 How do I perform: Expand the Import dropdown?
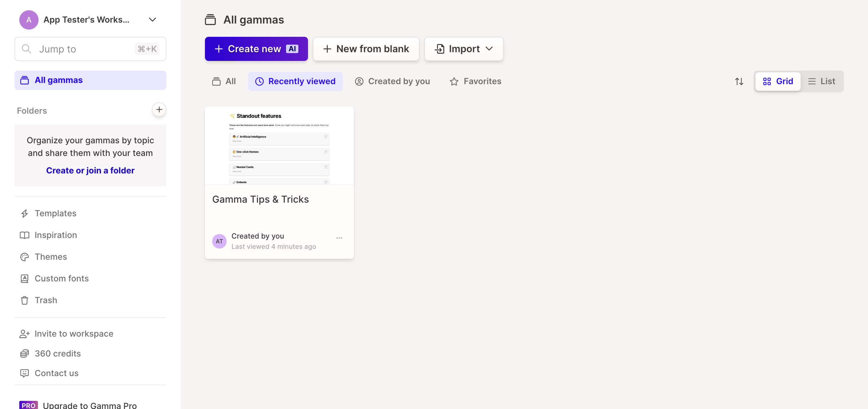464,49
